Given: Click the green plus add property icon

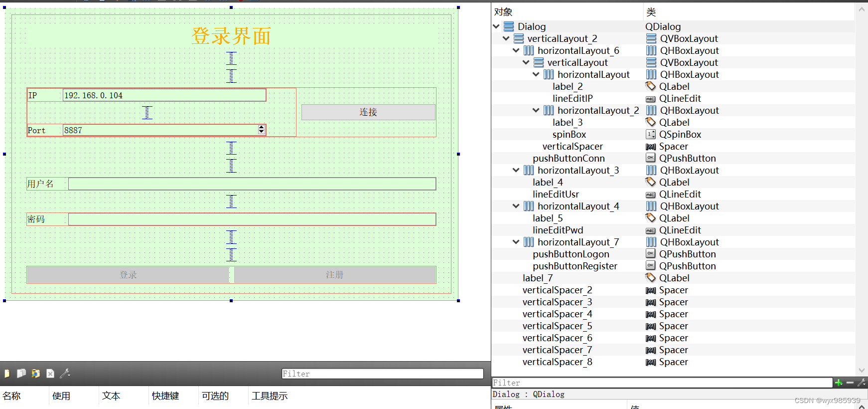Looking at the screenshot, I should click(839, 383).
